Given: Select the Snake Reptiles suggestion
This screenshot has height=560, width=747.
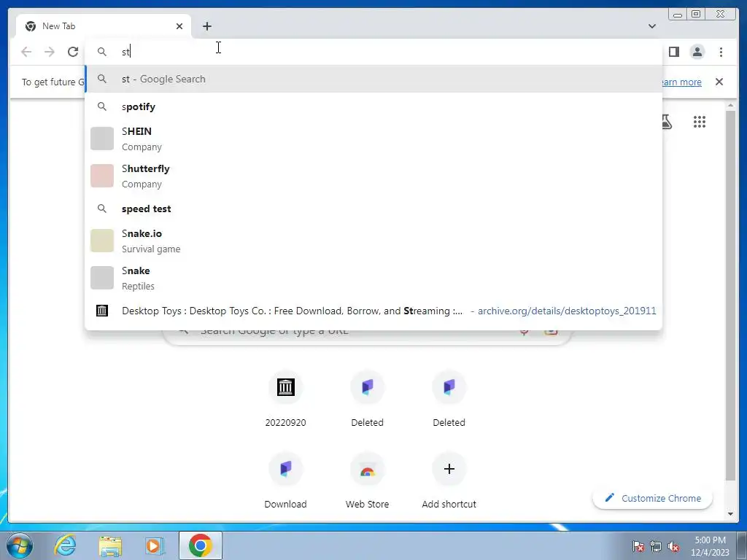Looking at the screenshot, I should 373,278.
